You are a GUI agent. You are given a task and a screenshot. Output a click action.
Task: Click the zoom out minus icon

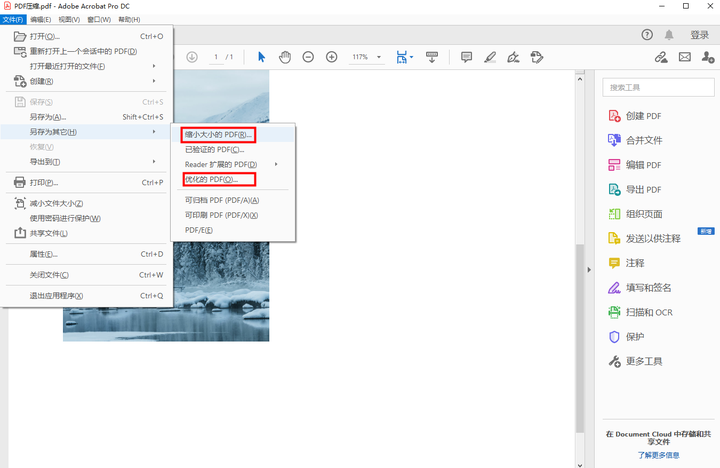[308, 57]
